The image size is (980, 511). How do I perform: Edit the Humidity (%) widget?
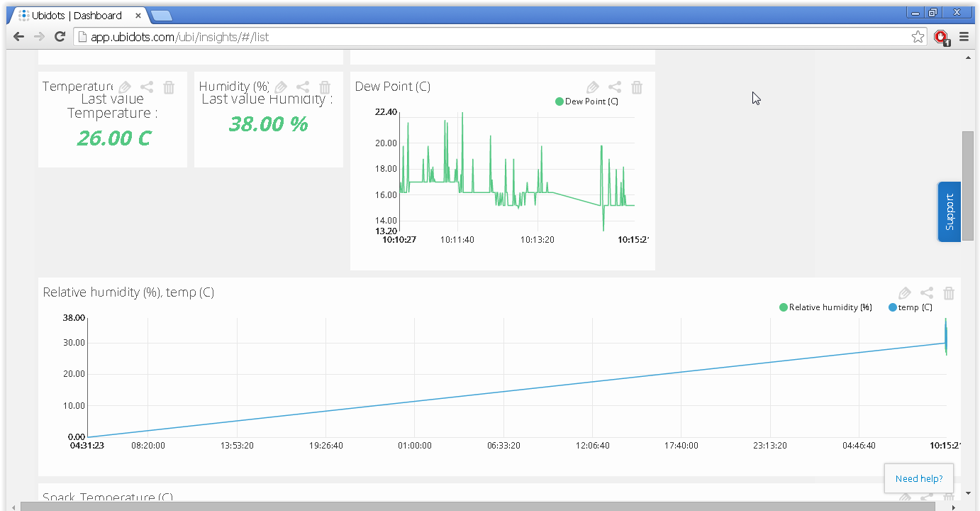click(x=281, y=87)
